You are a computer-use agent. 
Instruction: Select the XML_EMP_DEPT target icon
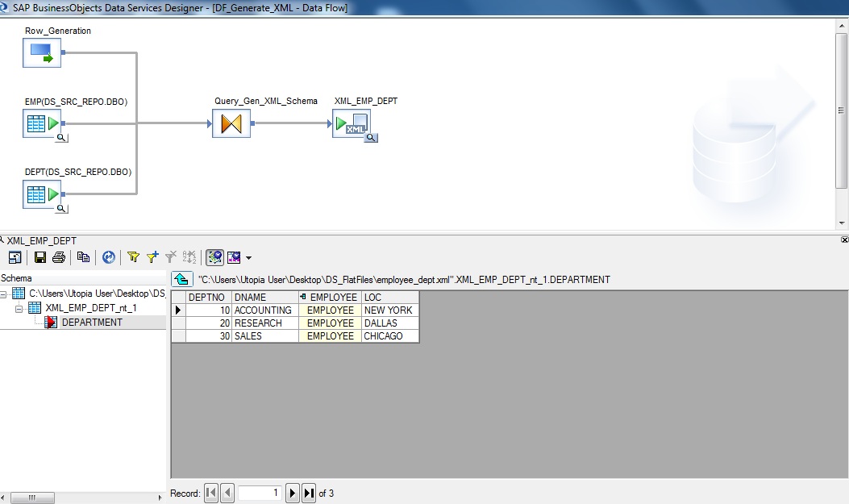(x=352, y=123)
